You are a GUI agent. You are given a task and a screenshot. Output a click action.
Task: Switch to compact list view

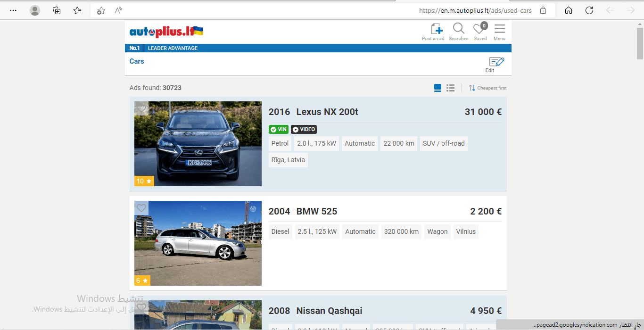tap(450, 88)
